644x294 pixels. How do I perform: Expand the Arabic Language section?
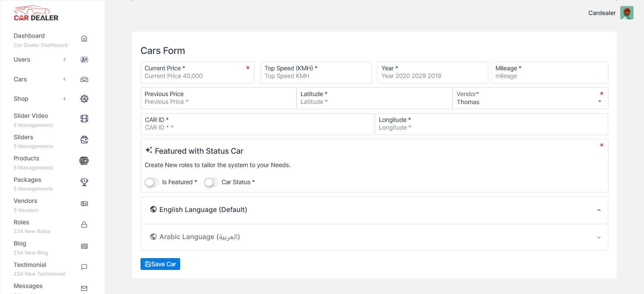(599, 237)
